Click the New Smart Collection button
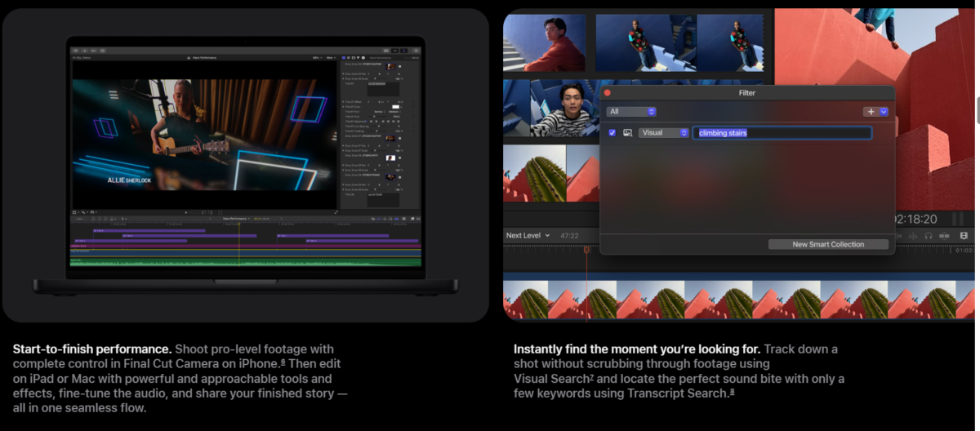This screenshot has width=980, height=431. click(x=828, y=244)
